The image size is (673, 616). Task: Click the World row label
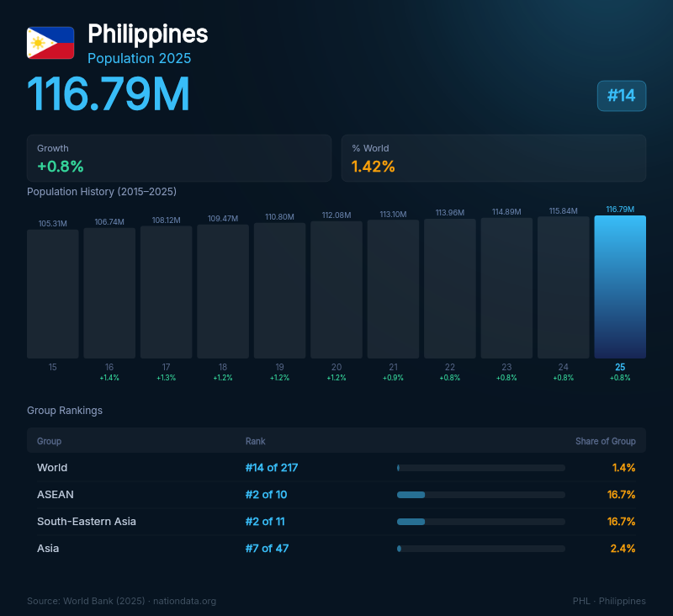coord(52,468)
